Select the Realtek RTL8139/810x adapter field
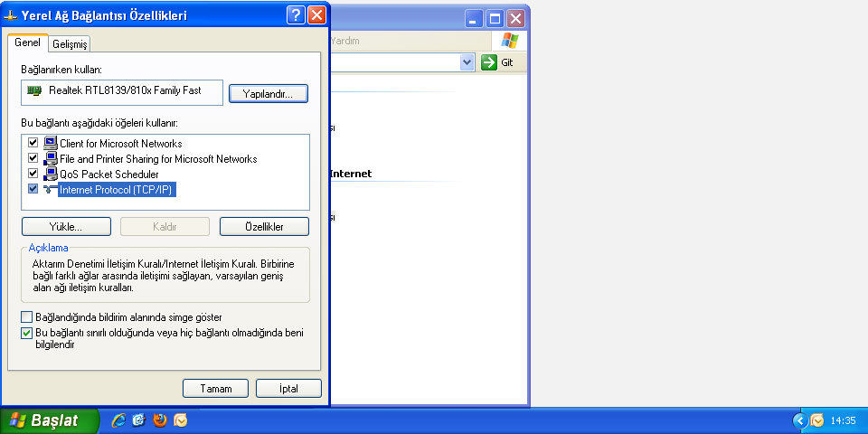The image size is (868, 434). coord(122,92)
